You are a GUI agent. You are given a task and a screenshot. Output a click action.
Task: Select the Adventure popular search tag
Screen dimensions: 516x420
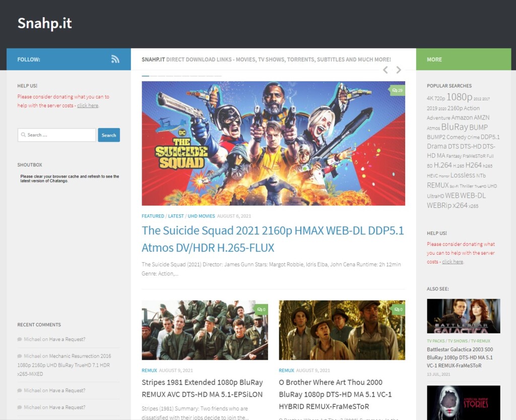pyautogui.click(x=438, y=118)
